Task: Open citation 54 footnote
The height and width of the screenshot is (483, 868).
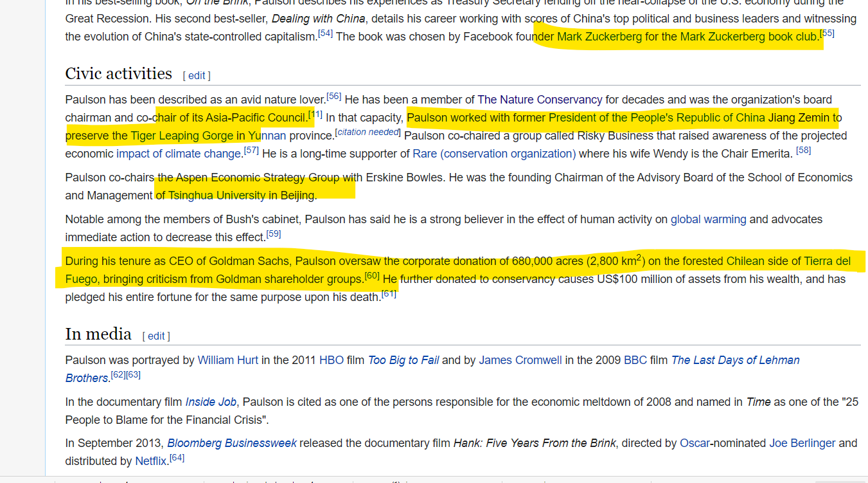Action: (x=325, y=33)
